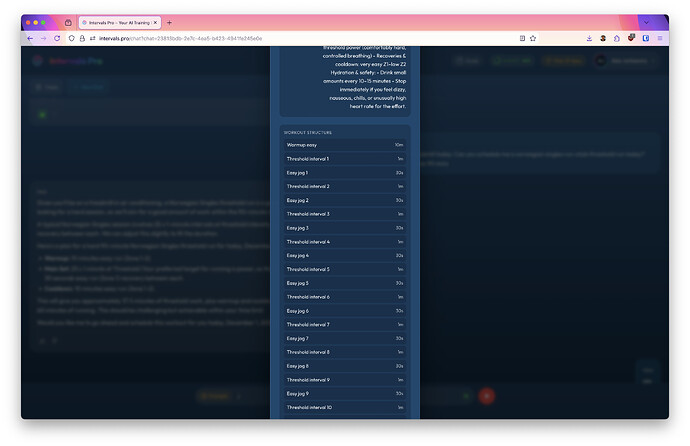Select the Threshold interval 8 row
The width and height of the screenshot is (690, 446).
345,352
